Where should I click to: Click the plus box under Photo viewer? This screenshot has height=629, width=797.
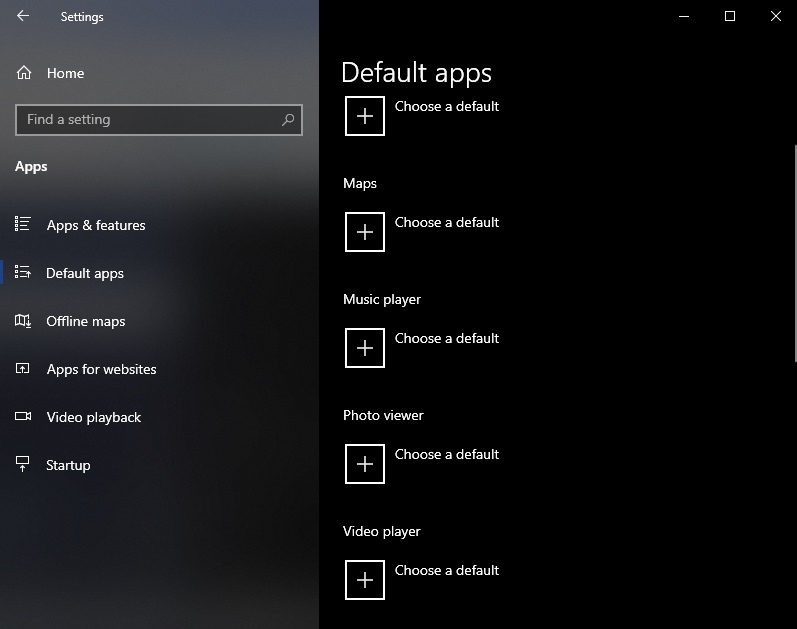tap(364, 464)
